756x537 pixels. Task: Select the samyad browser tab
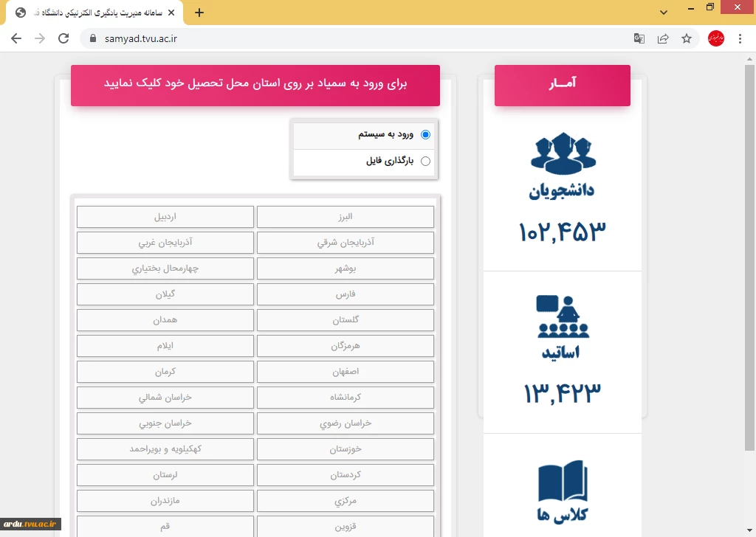point(94,13)
